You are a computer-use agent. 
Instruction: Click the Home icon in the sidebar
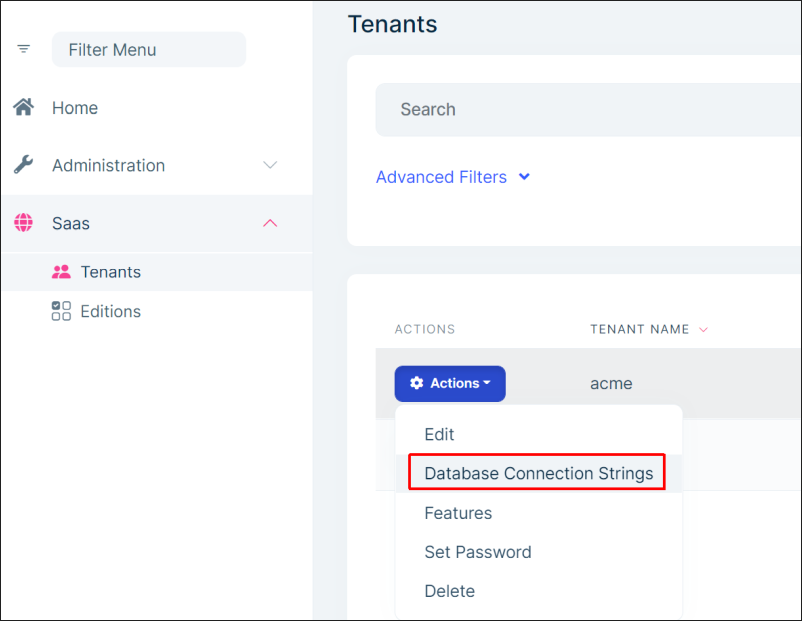point(23,107)
